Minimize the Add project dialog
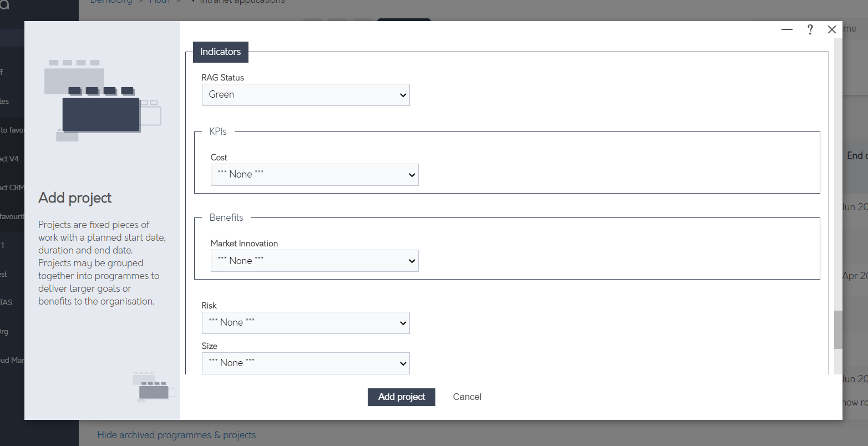The height and width of the screenshot is (446, 868). click(786, 29)
